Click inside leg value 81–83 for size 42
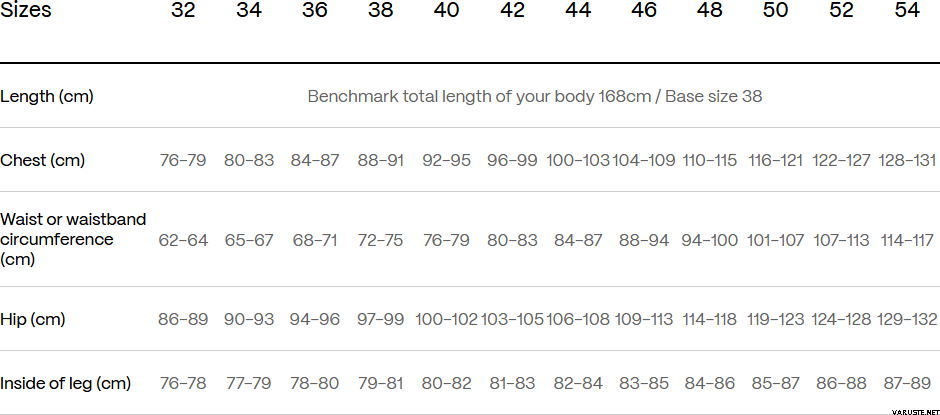The image size is (940, 415). tap(512, 384)
